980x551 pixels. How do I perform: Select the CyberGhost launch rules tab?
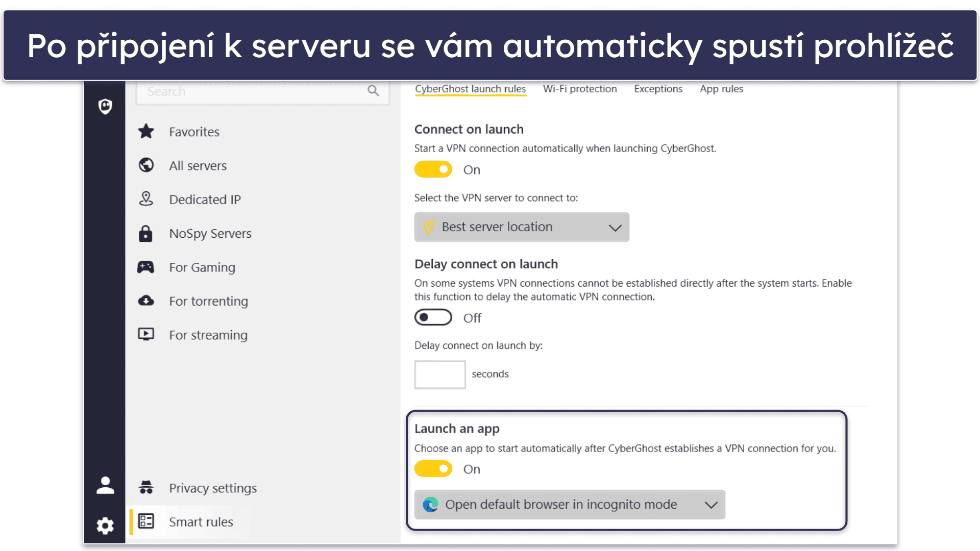[470, 89]
